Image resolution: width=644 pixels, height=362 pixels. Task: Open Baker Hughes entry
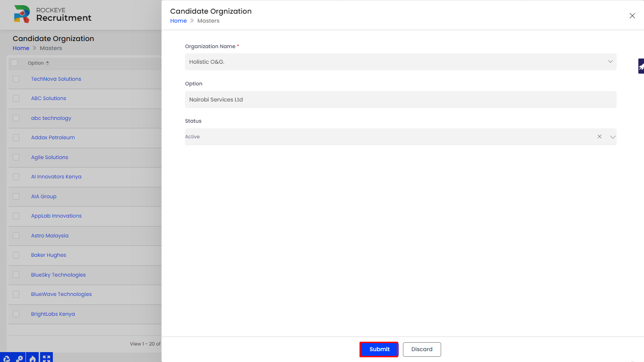tap(49, 255)
